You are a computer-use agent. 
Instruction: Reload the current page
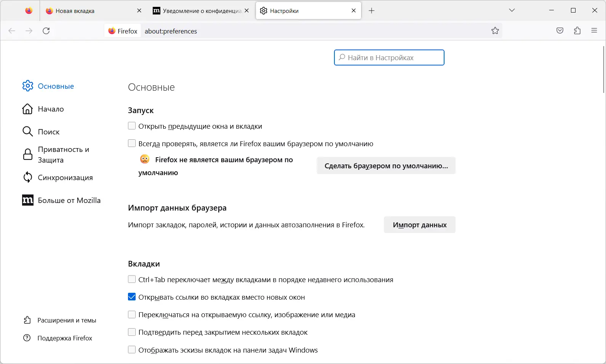click(x=46, y=31)
